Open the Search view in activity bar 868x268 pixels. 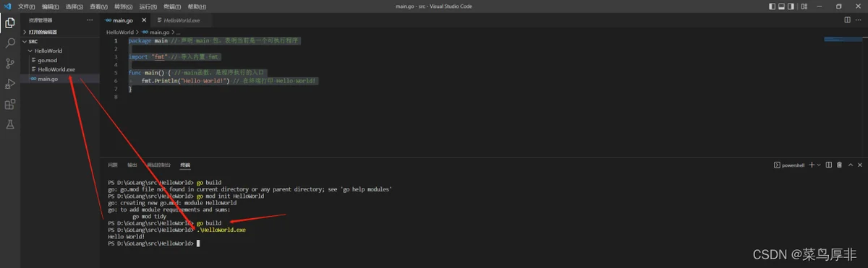click(x=10, y=43)
